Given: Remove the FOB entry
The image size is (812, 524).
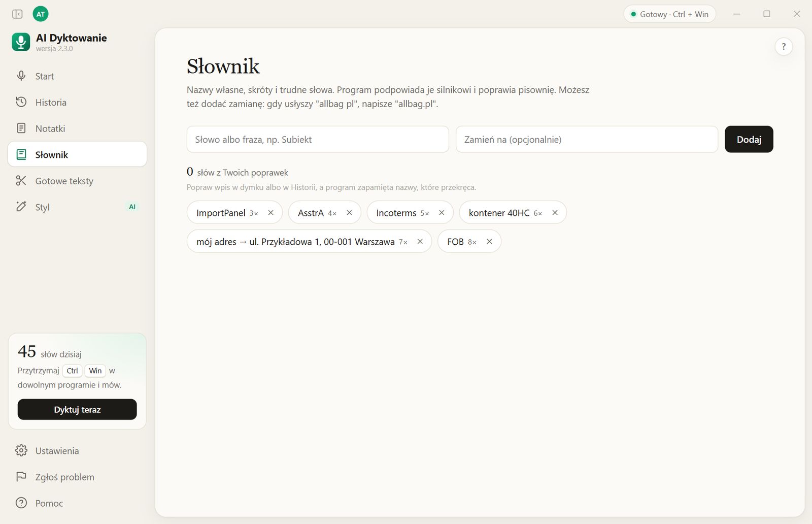Looking at the screenshot, I should pyautogui.click(x=489, y=242).
